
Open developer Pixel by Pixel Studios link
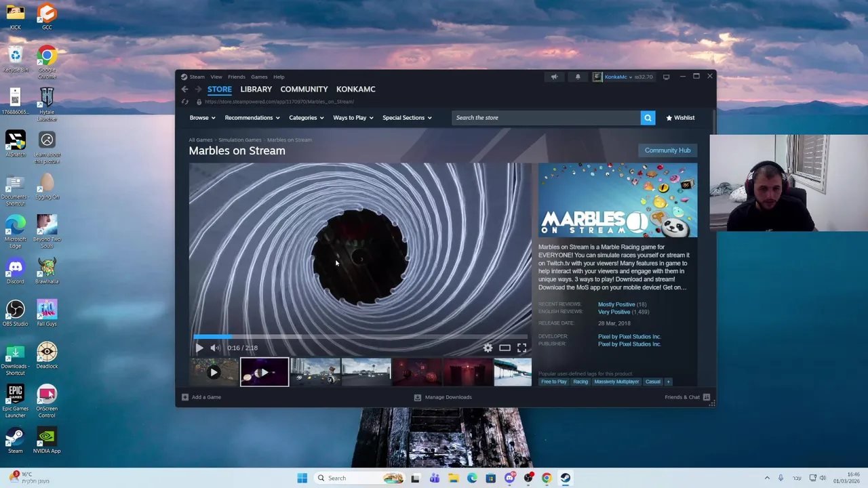629,336
